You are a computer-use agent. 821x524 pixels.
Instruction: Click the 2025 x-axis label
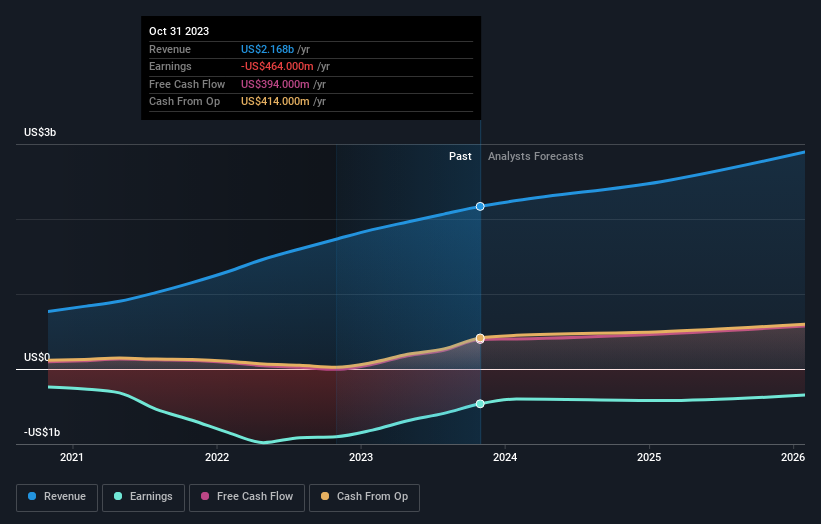pos(649,457)
